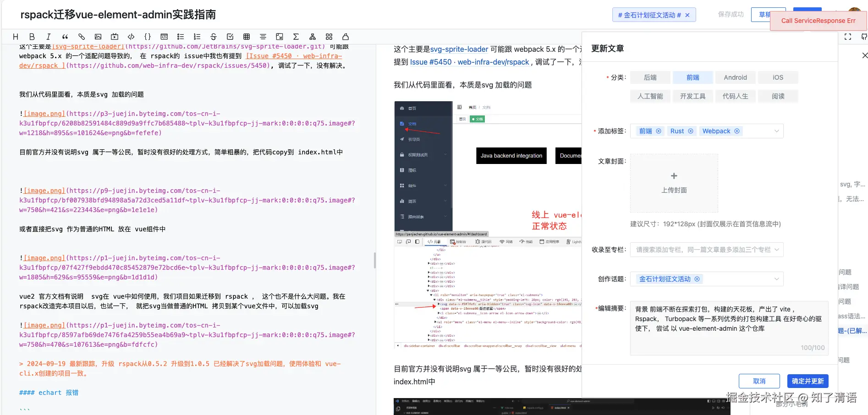Toggle bold formatting in the editor toolbar
The image size is (868, 415).
pyautogui.click(x=32, y=37)
